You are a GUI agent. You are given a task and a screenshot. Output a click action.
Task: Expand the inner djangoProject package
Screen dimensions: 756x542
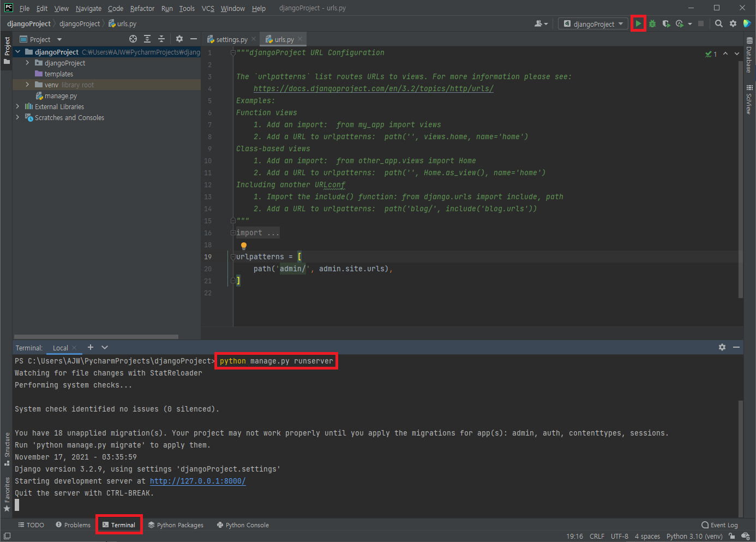point(28,63)
